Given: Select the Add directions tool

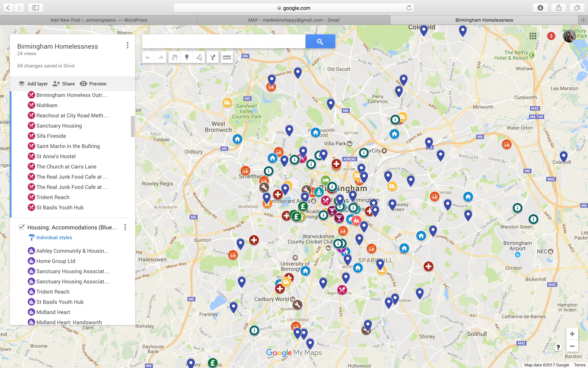Looking at the screenshot, I should pyautogui.click(x=213, y=57).
